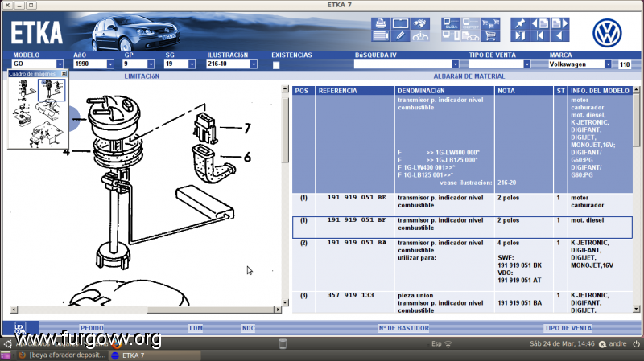
Task: Go to next page icon
Action: [x=559, y=23]
